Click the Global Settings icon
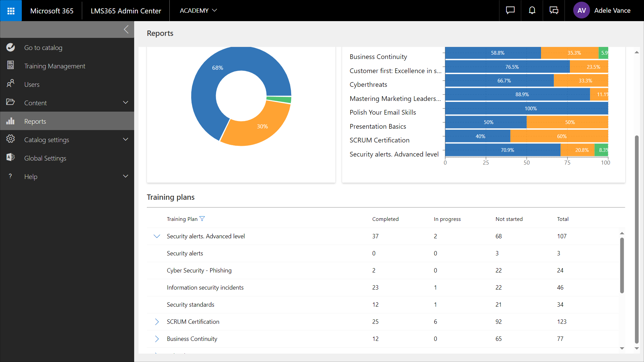Image resolution: width=644 pixels, height=362 pixels. coord(10,158)
